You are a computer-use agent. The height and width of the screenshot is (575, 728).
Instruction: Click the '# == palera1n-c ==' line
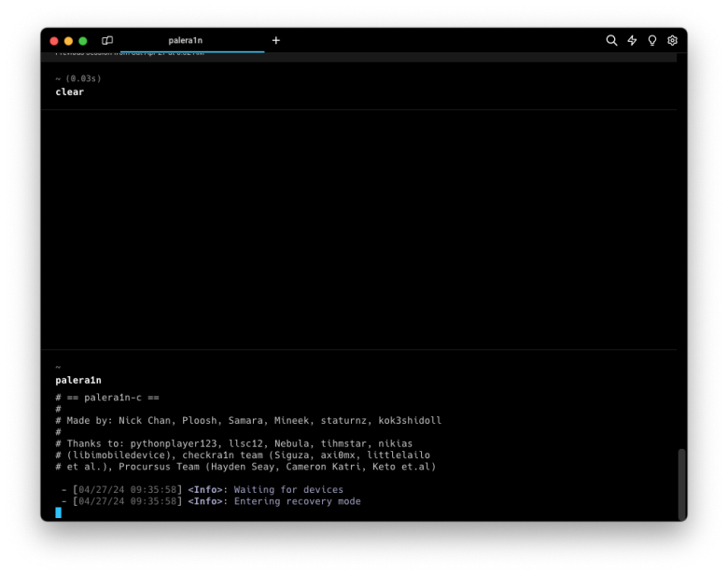point(107,398)
